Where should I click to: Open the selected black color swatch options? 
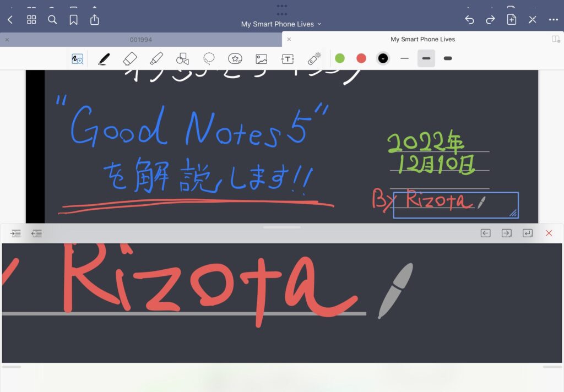pos(383,58)
